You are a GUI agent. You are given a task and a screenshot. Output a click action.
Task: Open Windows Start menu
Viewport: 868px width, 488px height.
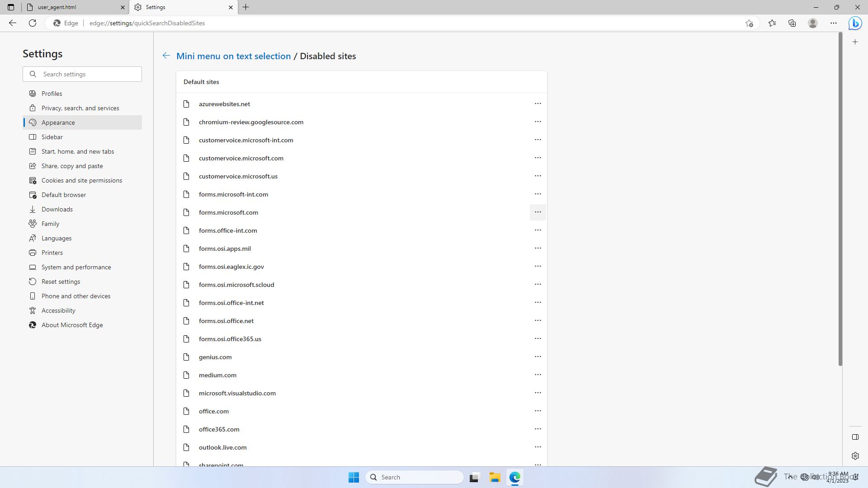point(354,477)
